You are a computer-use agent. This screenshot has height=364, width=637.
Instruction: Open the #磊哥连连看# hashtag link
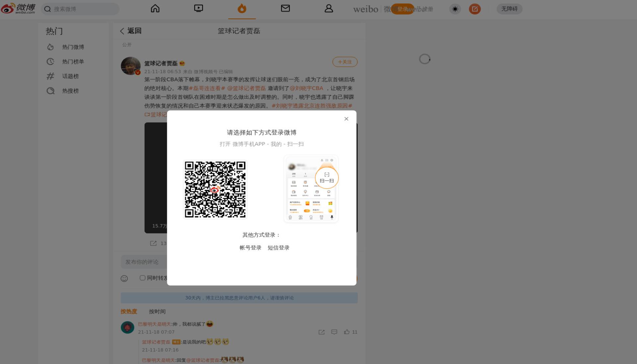[x=207, y=88]
